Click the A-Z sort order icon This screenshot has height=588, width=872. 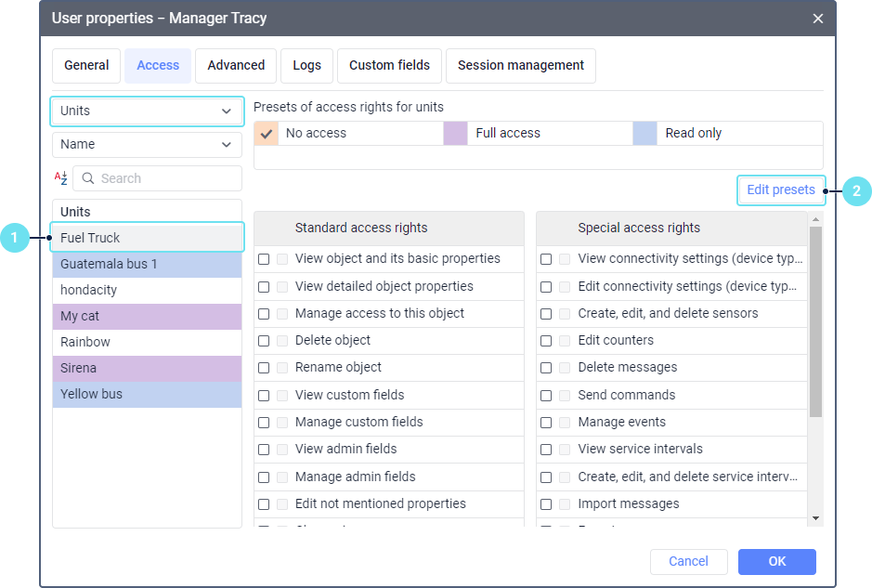pos(60,178)
